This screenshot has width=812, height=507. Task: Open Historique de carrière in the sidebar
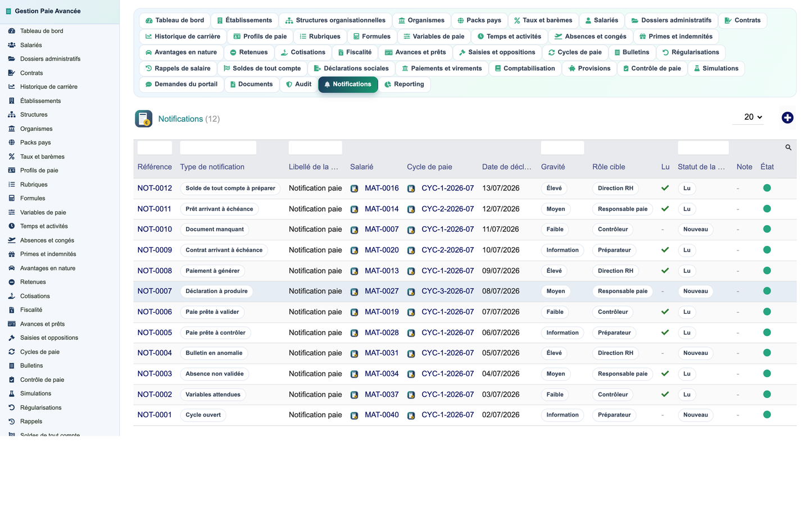point(49,87)
